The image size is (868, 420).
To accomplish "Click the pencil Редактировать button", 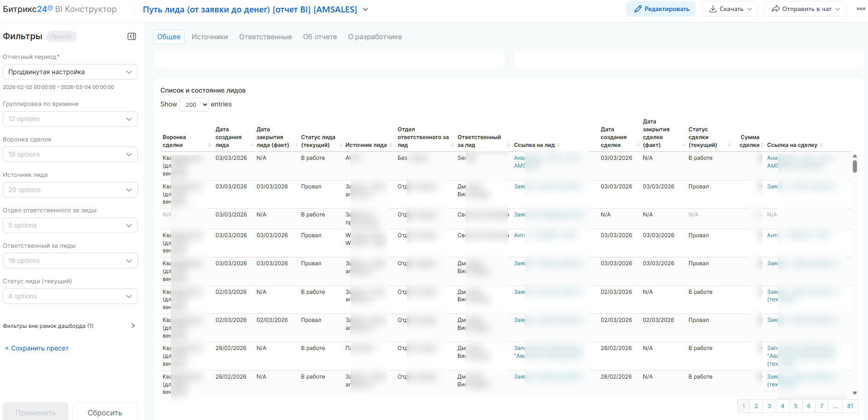I will point(661,9).
